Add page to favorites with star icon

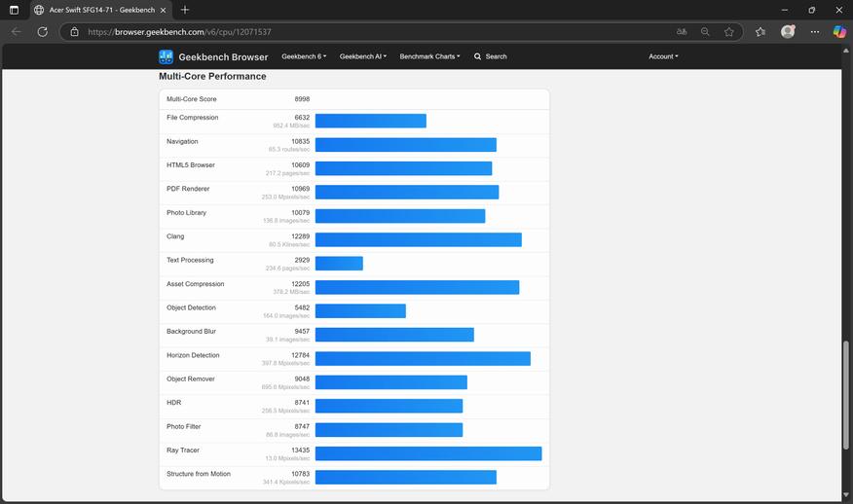729,31
